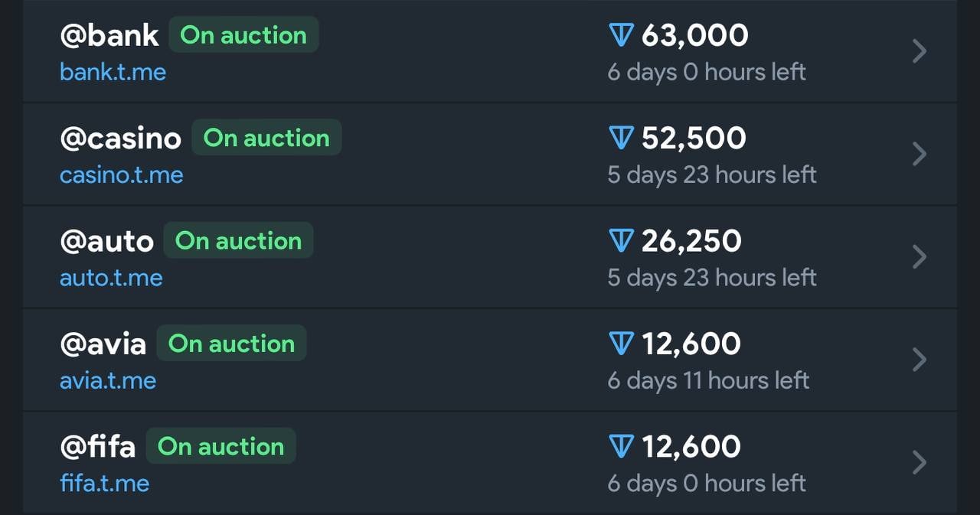Select the @auto username title
This screenshot has width=980, height=515.
[106, 241]
